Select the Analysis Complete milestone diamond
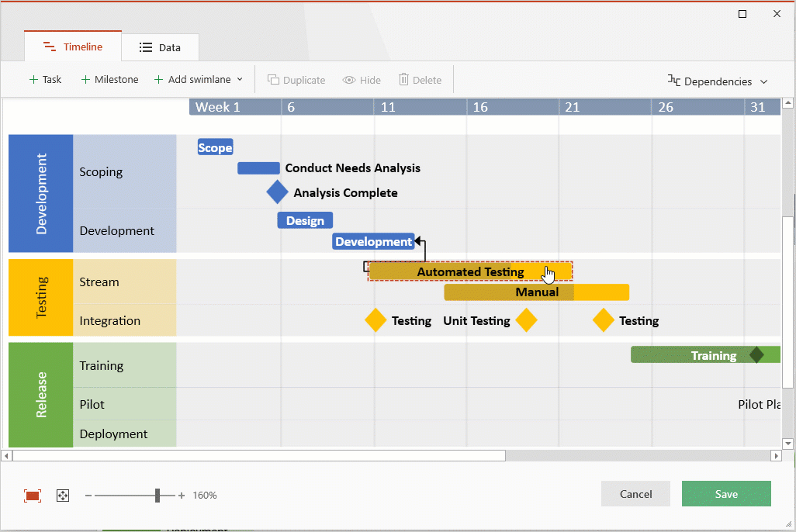796x532 pixels. click(x=277, y=192)
